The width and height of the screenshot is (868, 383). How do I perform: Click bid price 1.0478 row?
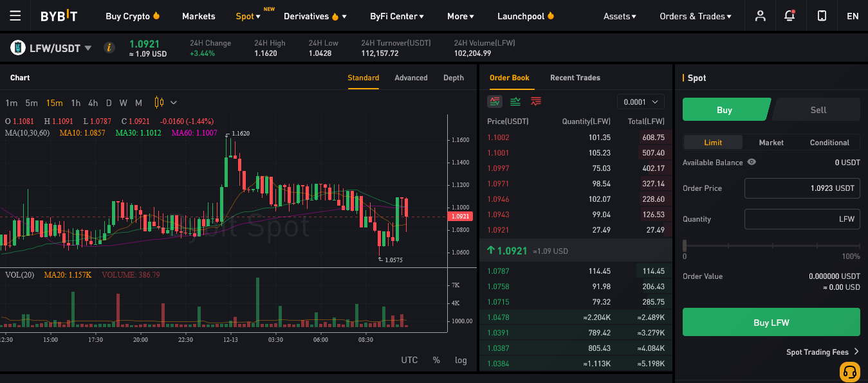(576, 317)
